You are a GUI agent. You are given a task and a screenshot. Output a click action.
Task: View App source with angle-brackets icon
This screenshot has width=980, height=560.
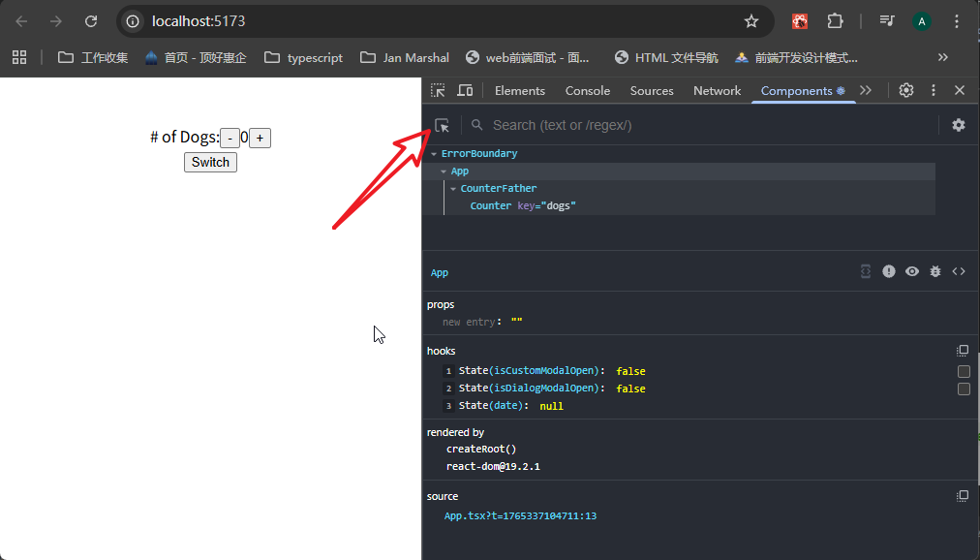coord(959,271)
